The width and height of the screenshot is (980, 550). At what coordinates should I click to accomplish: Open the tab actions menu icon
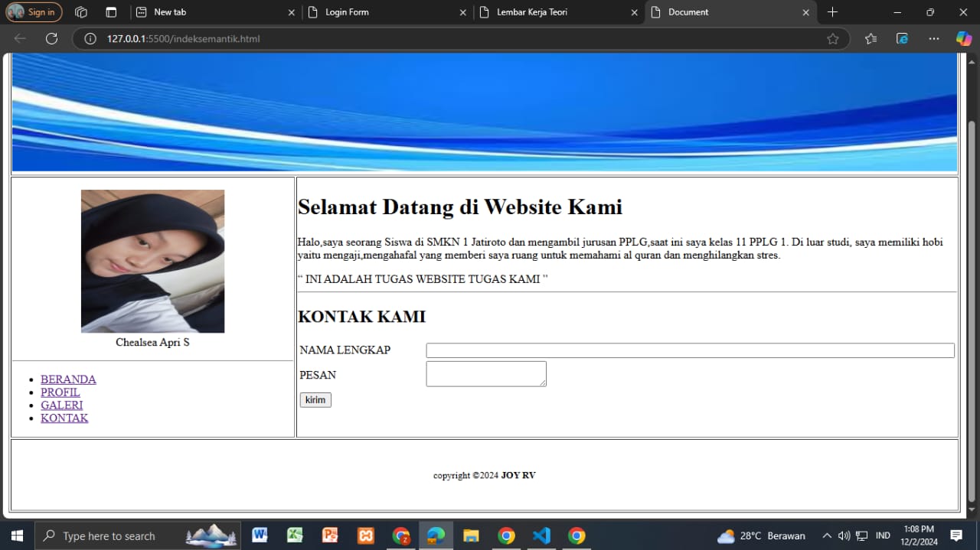[111, 12]
